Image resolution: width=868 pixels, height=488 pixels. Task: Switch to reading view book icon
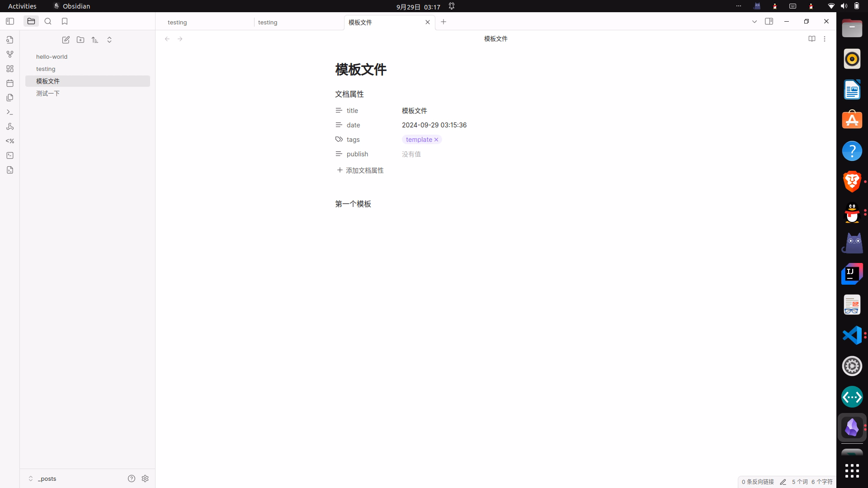[812, 39]
